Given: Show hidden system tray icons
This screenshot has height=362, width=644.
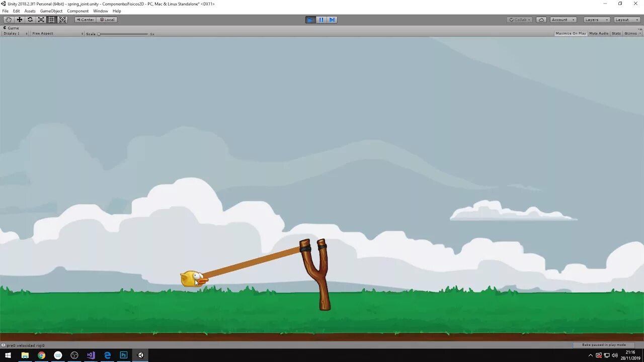Looking at the screenshot, I should [591, 355].
